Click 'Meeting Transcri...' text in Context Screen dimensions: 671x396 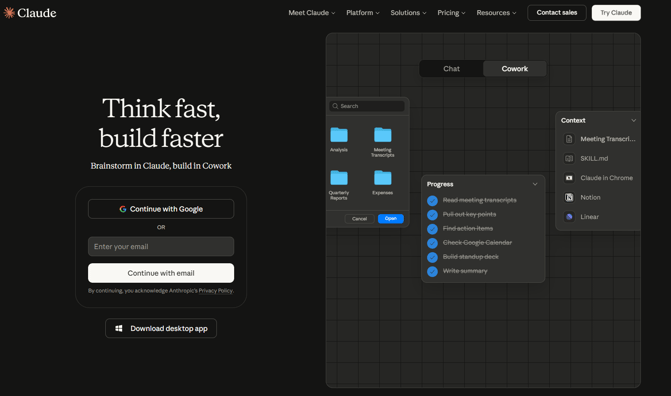608,139
